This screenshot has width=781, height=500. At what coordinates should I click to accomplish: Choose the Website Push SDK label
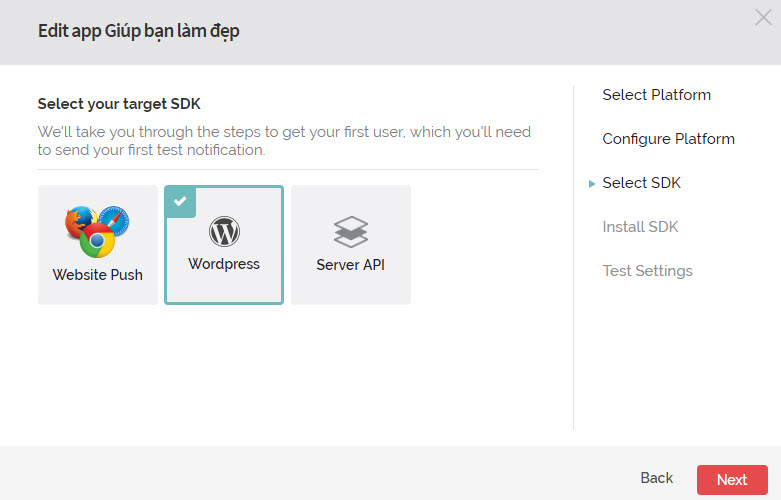click(98, 274)
